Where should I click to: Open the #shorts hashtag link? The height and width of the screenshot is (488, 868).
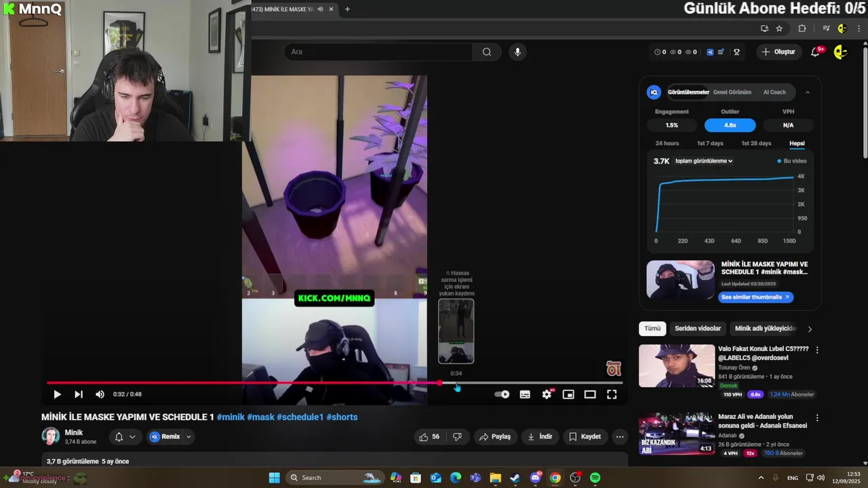342,418
